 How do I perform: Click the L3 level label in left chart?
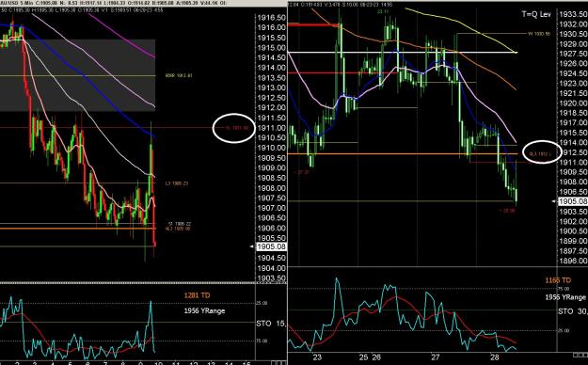point(177,183)
